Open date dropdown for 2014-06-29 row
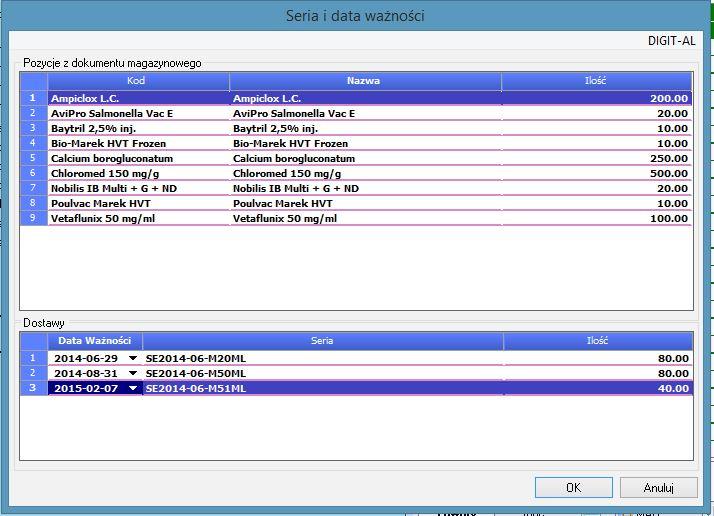Image resolution: width=714 pixels, height=516 pixels. 133,358
